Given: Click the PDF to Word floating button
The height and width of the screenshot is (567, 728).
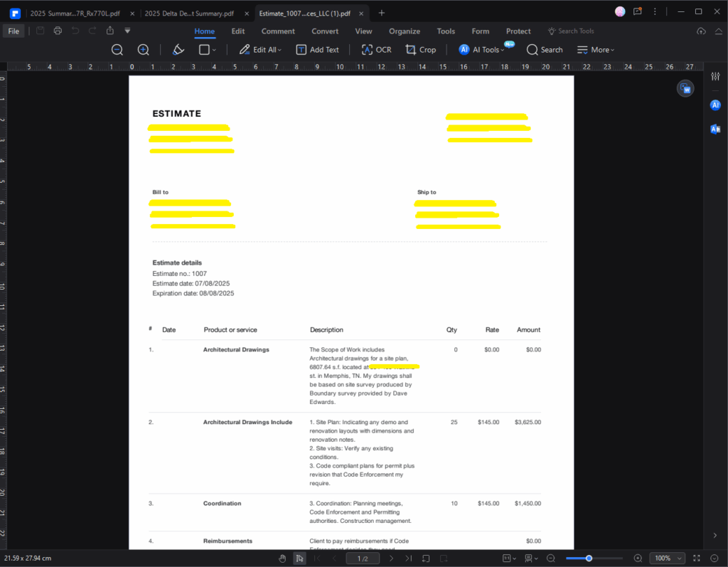Looking at the screenshot, I should coord(685,88).
